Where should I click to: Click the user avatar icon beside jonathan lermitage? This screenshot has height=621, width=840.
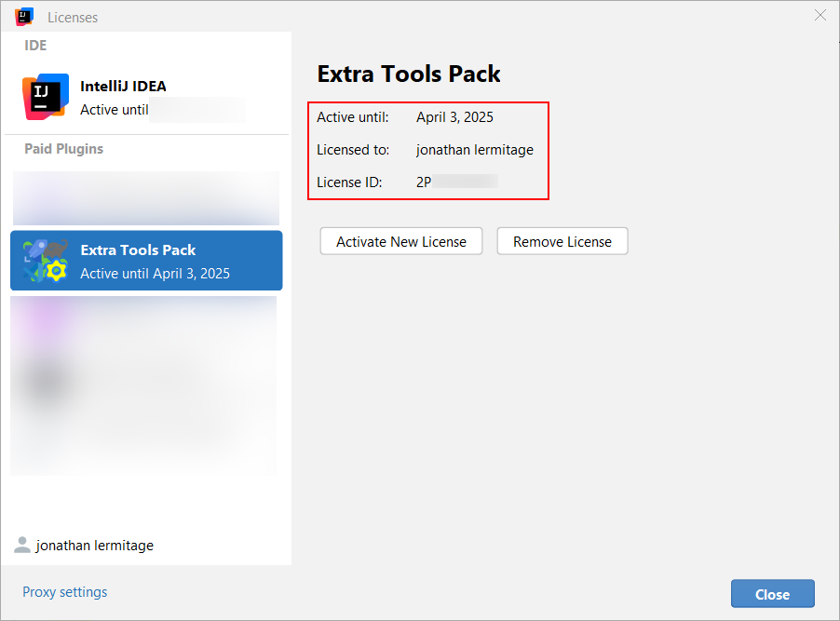22,545
